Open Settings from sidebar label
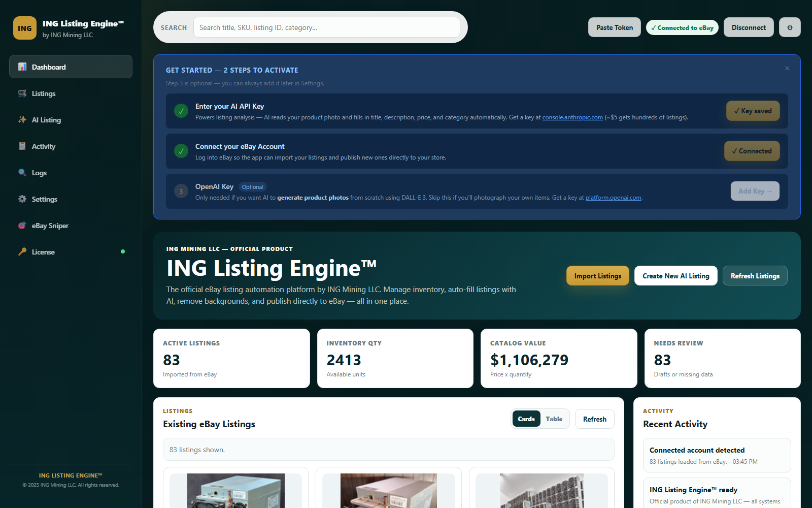Screen dimensions: 812x508 [x=45, y=199]
